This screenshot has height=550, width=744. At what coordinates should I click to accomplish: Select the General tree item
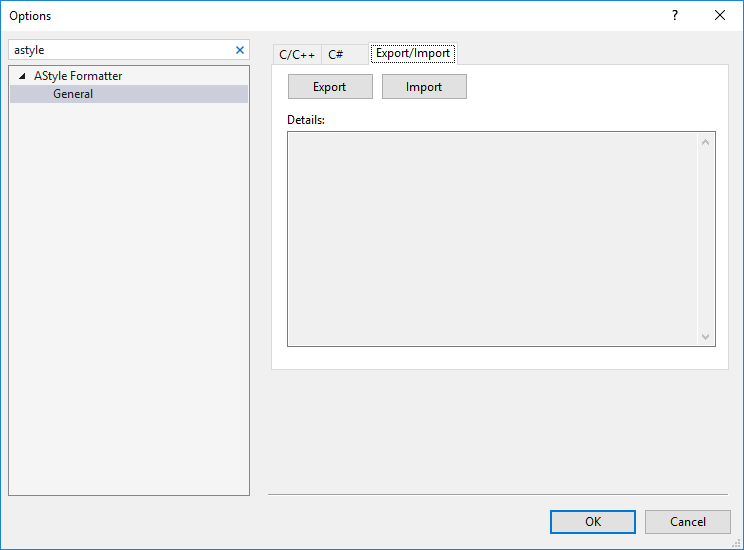[x=73, y=94]
